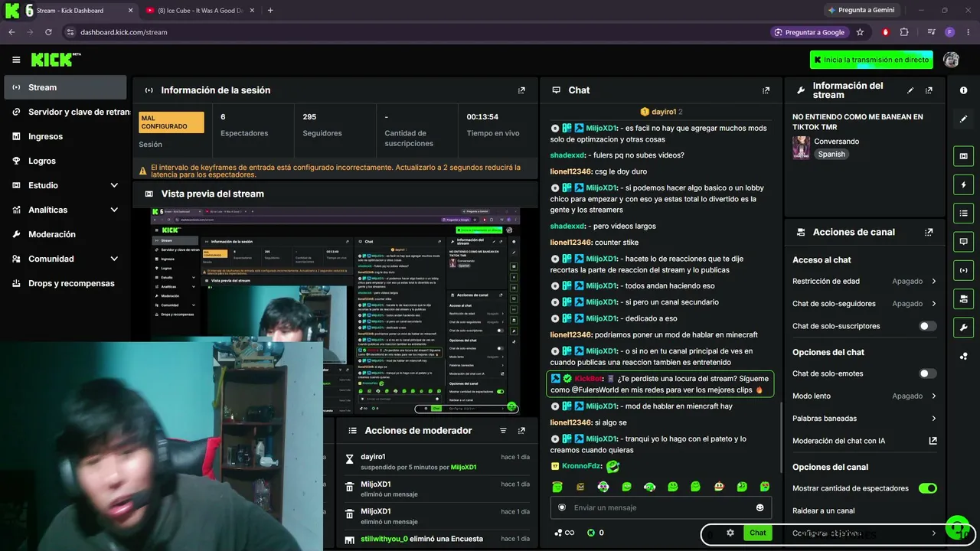Image resolution: width=980 pixels, height=551 pixels.
Task: Click the browser address bar
Action: 413,32
